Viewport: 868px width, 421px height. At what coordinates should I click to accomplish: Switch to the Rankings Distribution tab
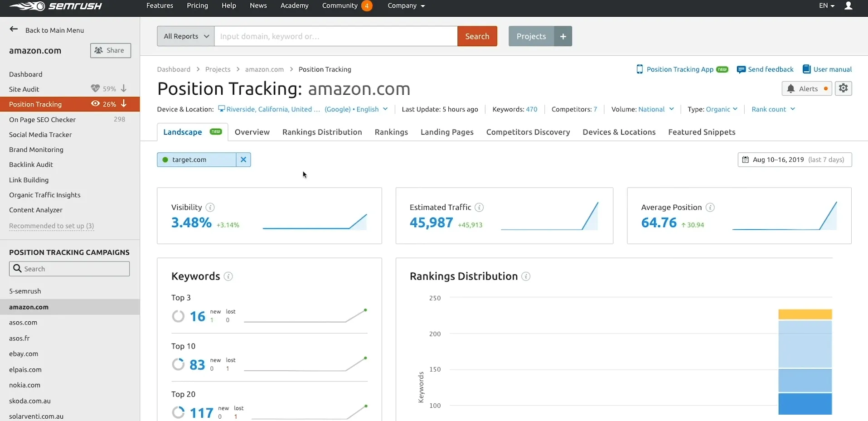[322, 132]
